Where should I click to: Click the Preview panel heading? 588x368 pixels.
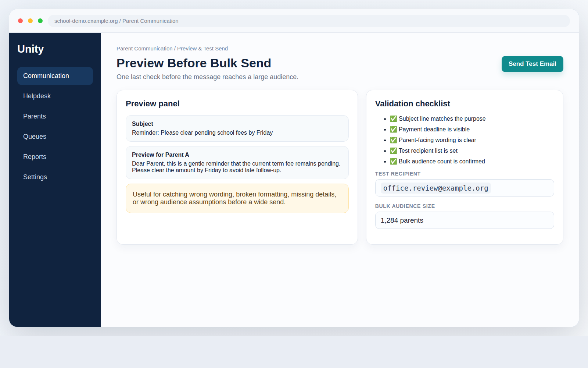point(153,104)
